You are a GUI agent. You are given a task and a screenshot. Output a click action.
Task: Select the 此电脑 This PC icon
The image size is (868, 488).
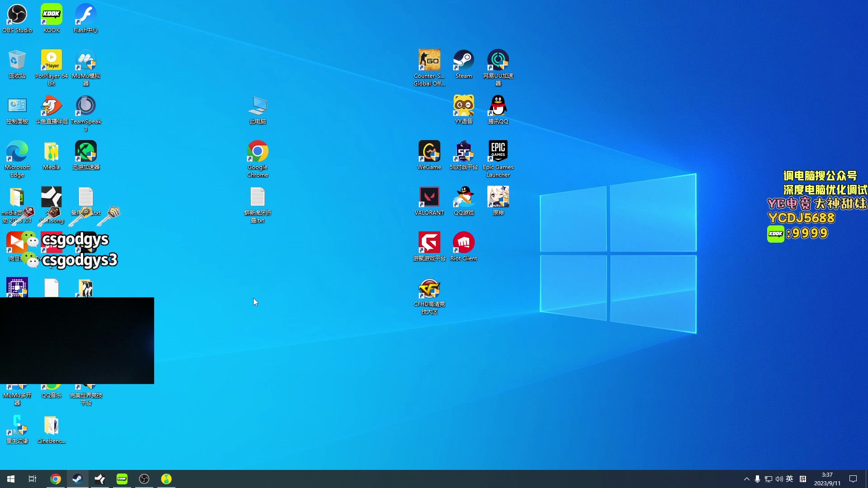[x=258, y=110]
